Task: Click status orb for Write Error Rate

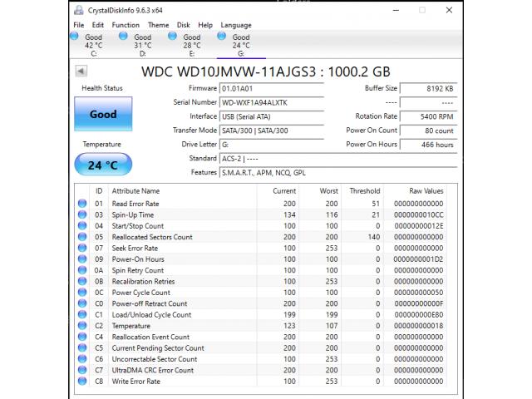Action: click(82, 382)
